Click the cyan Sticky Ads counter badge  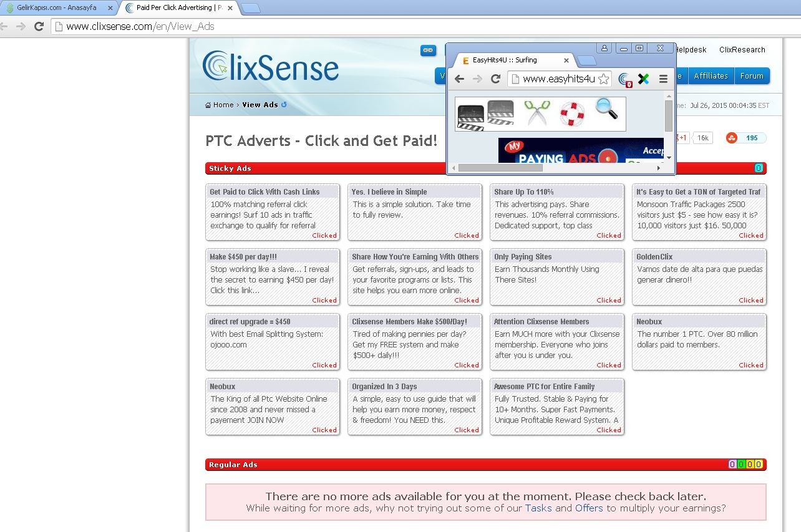[759, 168]
